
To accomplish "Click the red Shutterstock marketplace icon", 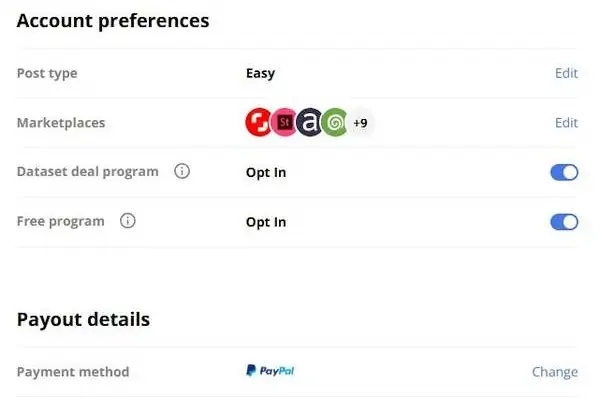I will 258,122.
